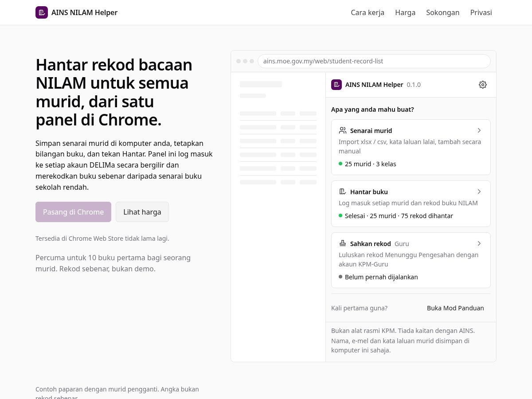Open settings gear in helper panel
532x399 pixels.
coord(483,85)
